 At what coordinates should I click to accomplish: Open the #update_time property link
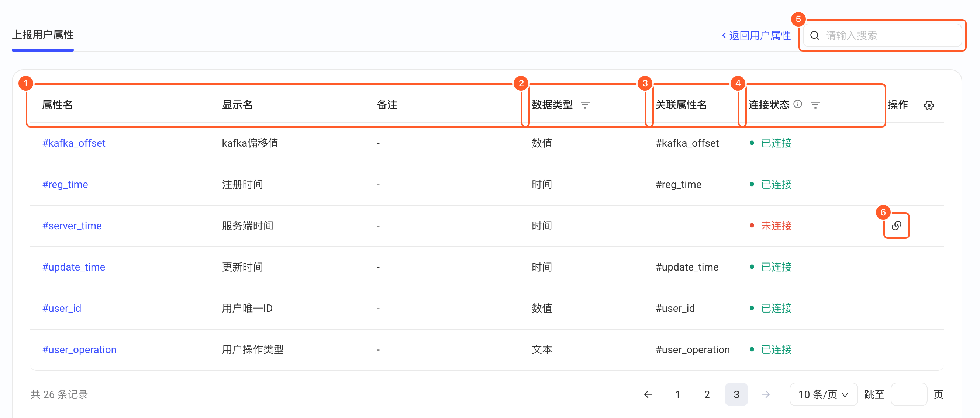pos(74,267)
